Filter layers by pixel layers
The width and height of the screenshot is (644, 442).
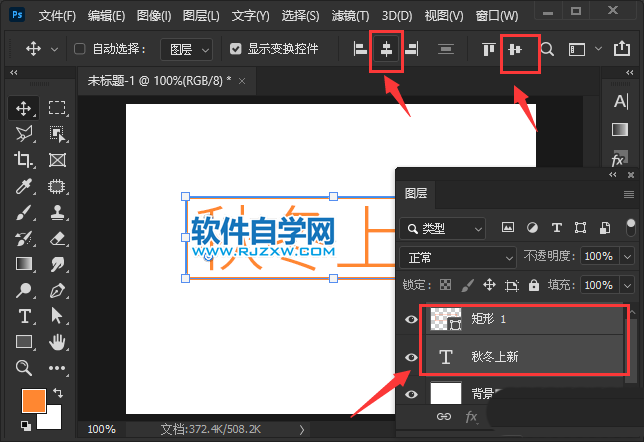508,228
